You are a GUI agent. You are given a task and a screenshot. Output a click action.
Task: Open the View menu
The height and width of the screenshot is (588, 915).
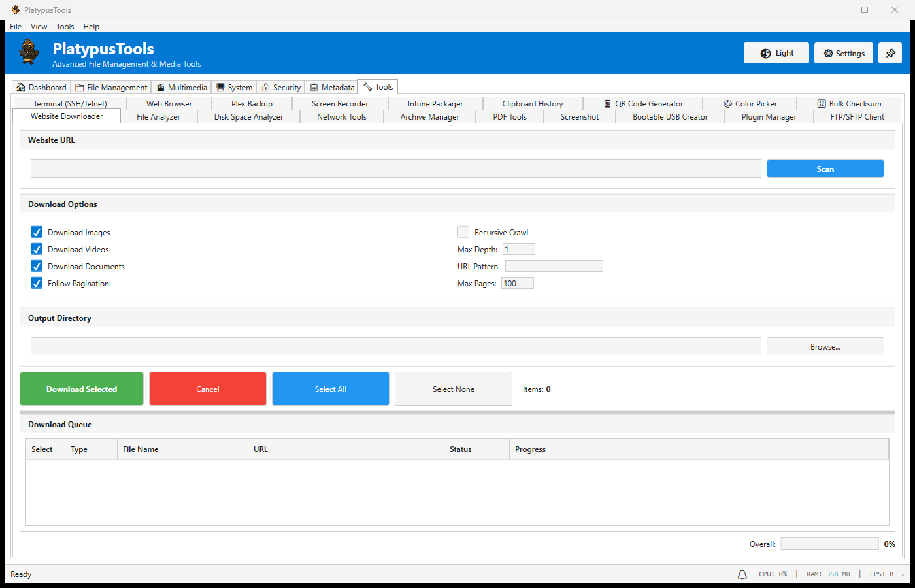pyautogui.click(x=39, y=26)
